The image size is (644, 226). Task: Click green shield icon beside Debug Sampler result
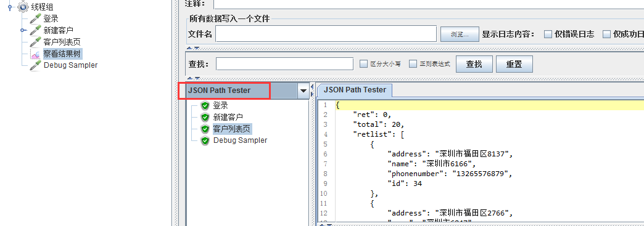tap(205, 140)
